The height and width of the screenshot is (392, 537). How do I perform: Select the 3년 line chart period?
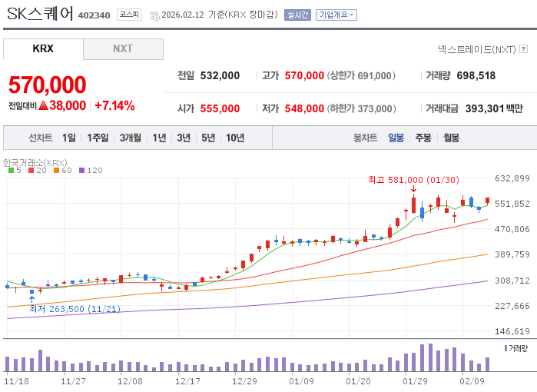[x=184, y=138]
